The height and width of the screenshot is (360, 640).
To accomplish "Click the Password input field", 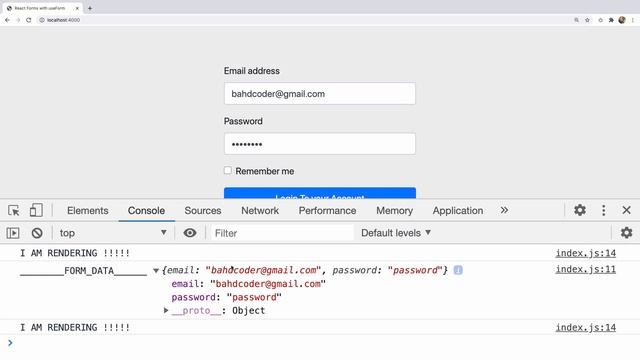I will pyautogui.click(x=320, y=144).
